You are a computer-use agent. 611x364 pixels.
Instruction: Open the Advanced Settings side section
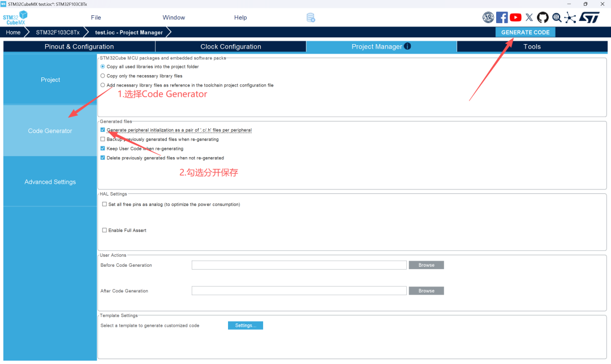pos(50,182)
